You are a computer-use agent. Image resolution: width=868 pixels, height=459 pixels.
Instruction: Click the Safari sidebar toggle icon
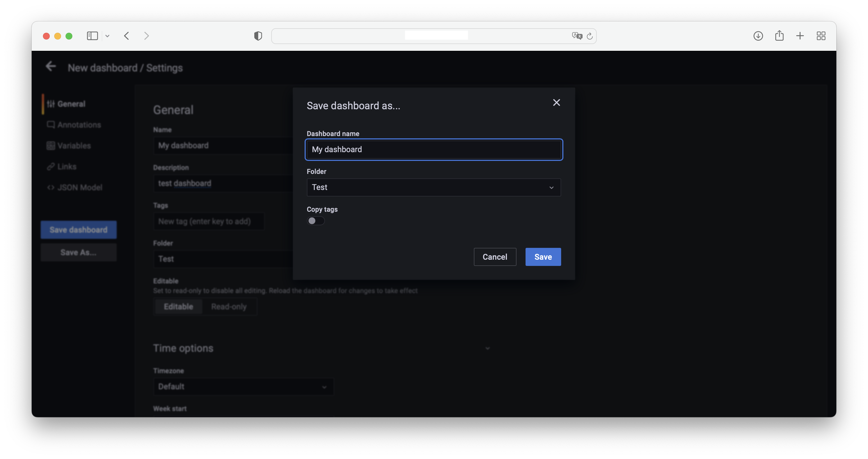coord(92,36)
